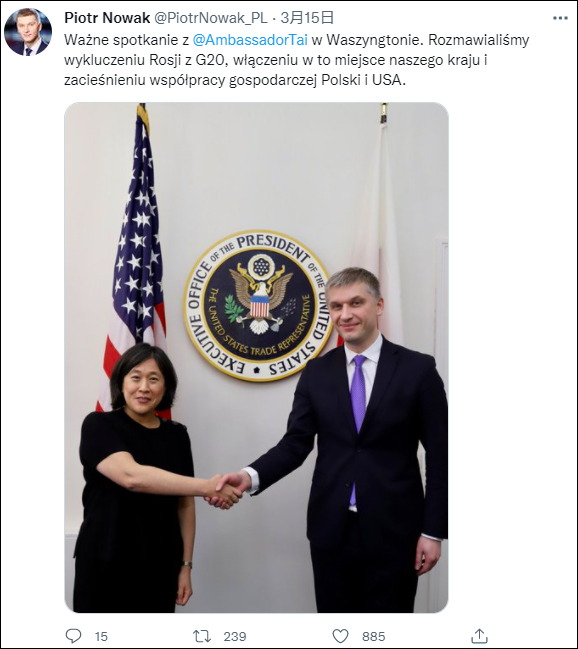
Task: Click the retweet arrows icon
Action: (x=202, y=636)
